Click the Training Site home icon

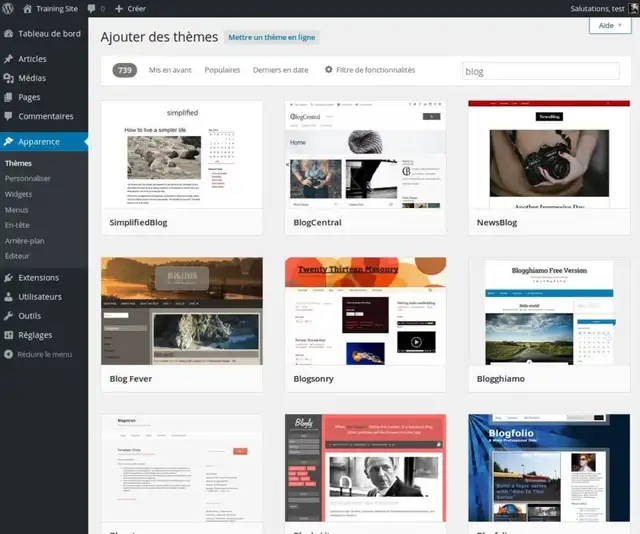click(x=27, y=9)
